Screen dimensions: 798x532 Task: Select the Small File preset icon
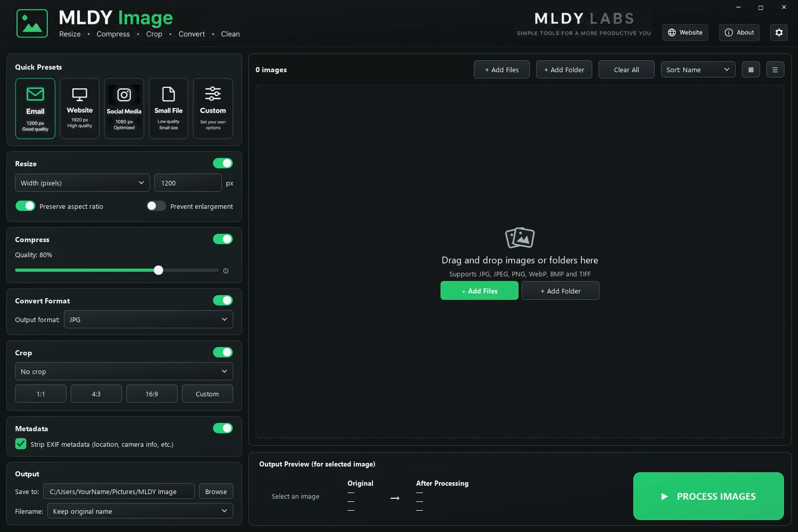(168, 94)
